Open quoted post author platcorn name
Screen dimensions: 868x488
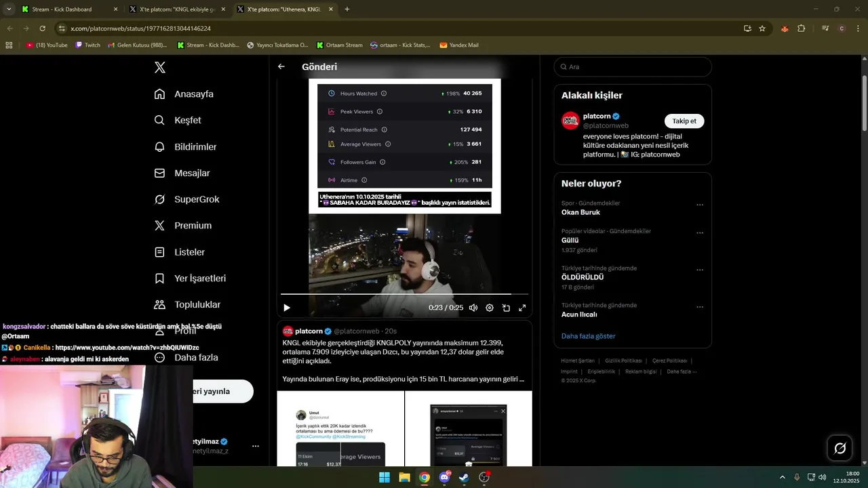point(309,331)
